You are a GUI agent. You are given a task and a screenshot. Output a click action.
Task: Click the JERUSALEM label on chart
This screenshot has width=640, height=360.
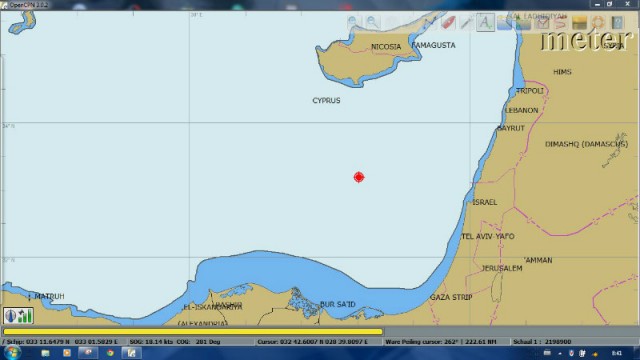coord(502,268)
